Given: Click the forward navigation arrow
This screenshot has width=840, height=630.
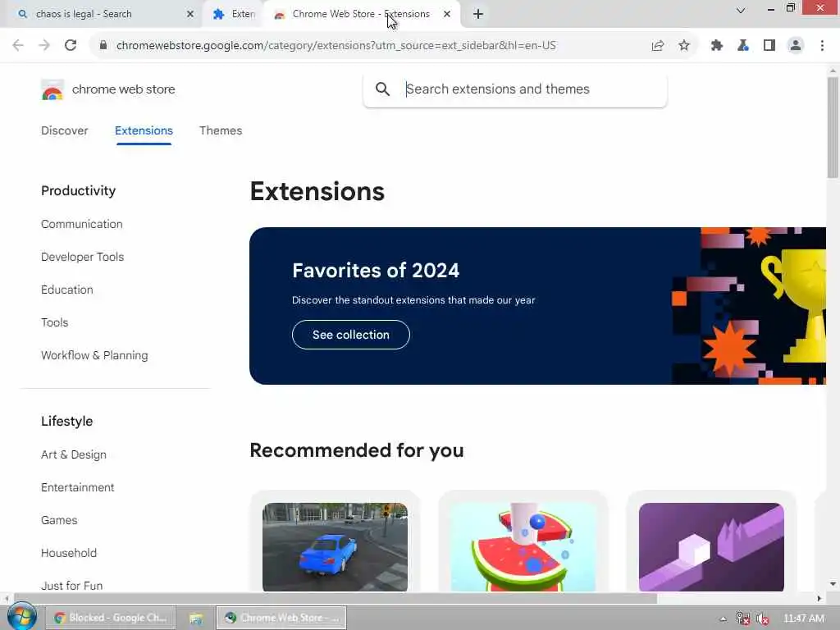Looking at the screenshot, I should [x=44, y=46].
